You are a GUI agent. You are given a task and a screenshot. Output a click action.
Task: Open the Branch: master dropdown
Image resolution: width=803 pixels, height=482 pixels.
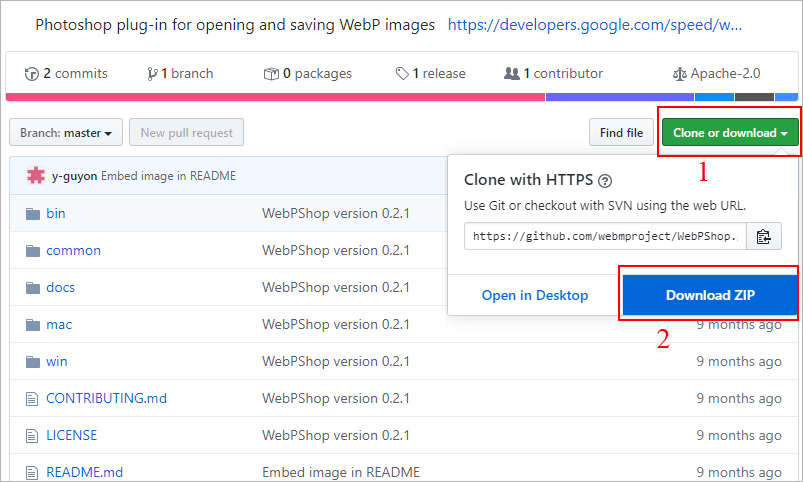tap(66, 133)
